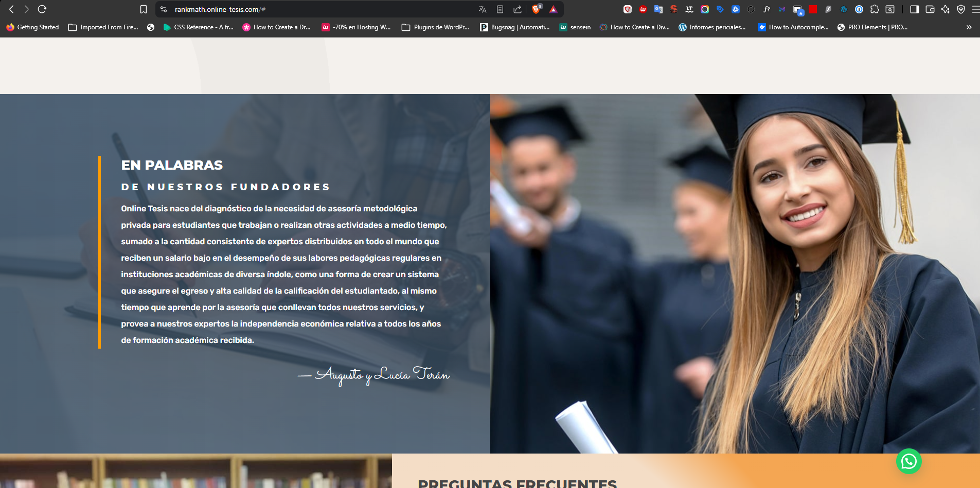The height and width of the screenshot is (488, 980).
Task: Toggle the browser sidebar panel
Action: pyautogui.click(x=914, y=9)
